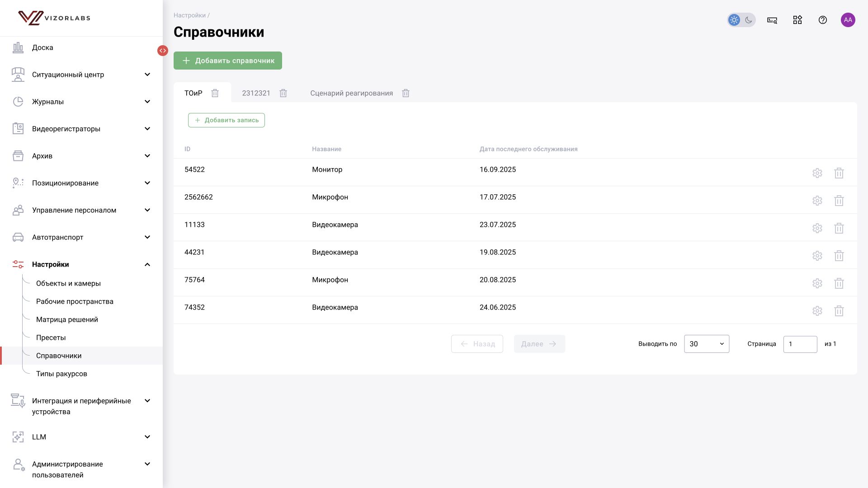The image size is (868, 488).
Task: Open Типы ракурсов submenu item
Action: [61, 374]
